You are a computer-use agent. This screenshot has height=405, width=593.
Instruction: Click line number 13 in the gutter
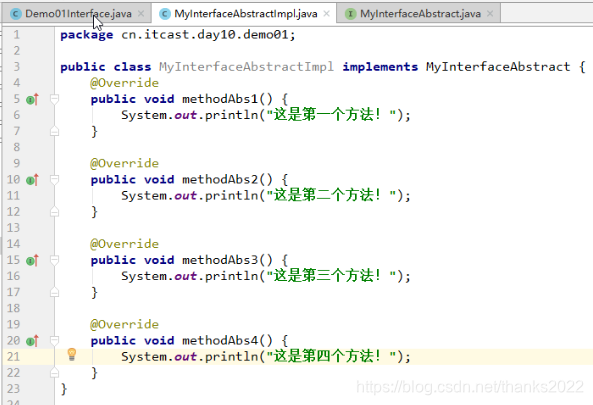13,228
